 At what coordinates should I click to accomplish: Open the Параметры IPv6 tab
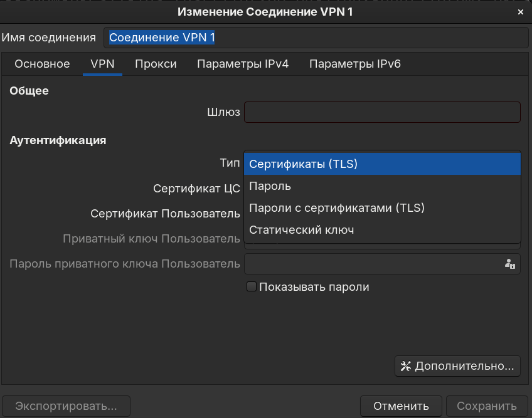coord(354,64)
